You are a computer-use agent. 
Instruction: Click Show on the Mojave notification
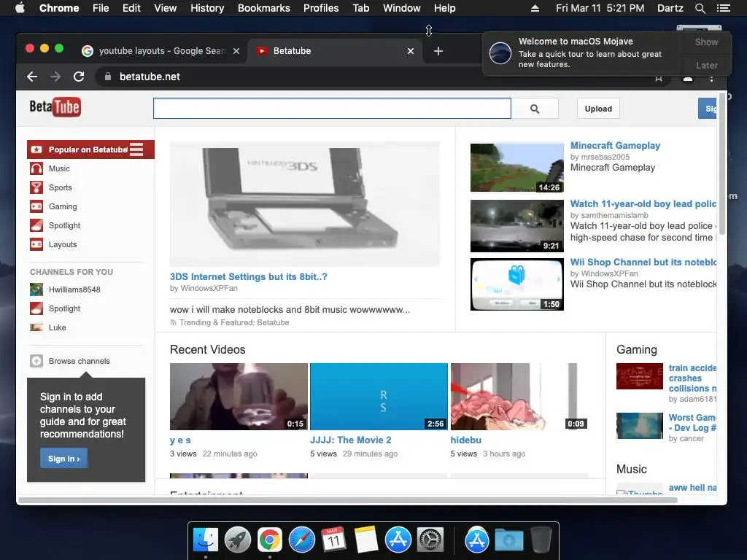(706, 42)
